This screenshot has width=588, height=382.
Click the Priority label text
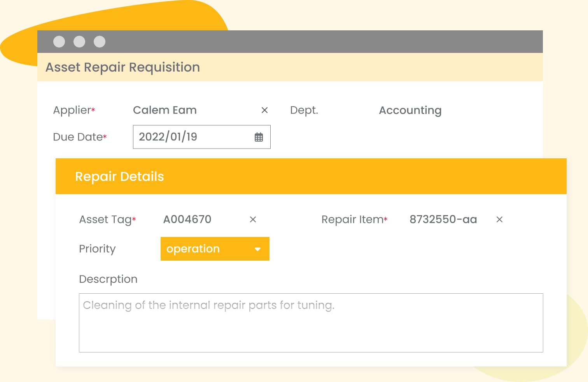(x=97, y=249)
